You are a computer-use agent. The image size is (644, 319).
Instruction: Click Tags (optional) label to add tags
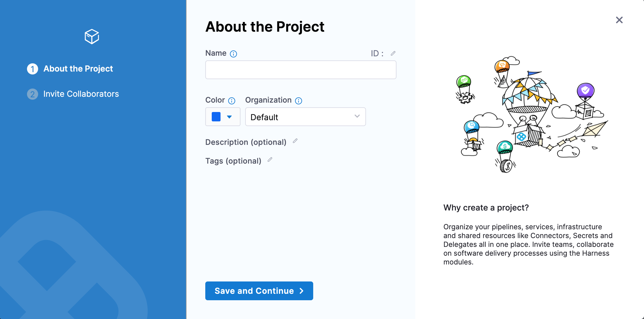233,161
